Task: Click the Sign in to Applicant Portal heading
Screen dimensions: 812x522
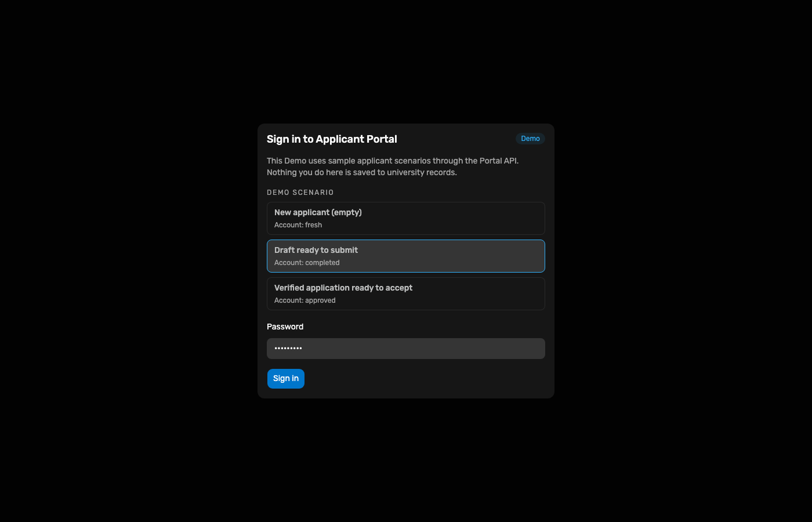Action: coord(332,139)
